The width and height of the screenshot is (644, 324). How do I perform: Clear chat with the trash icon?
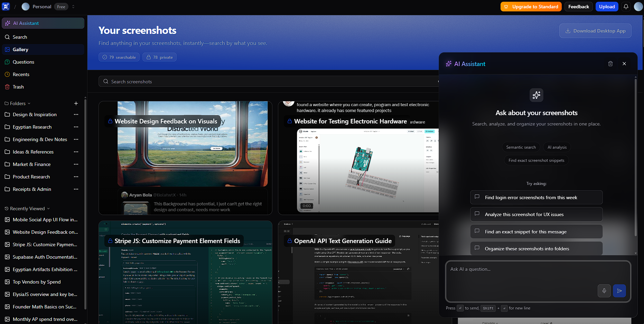pos(610,64)
